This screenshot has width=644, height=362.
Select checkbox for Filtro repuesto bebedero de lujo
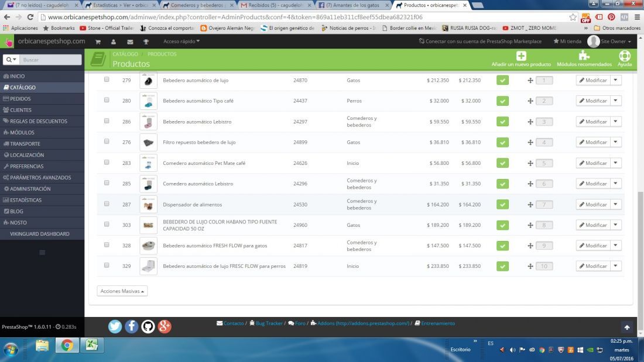pyautogui.click(x=107, y=141)
